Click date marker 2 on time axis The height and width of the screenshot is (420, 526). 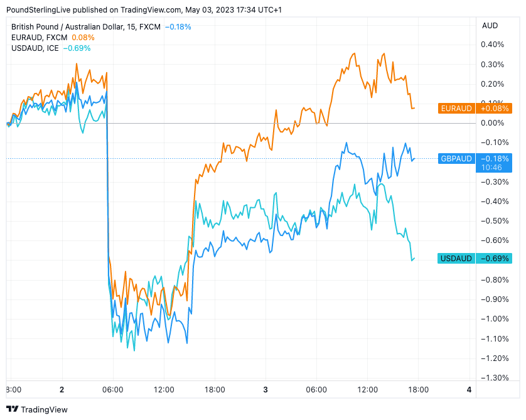click(x=62, y=389)
